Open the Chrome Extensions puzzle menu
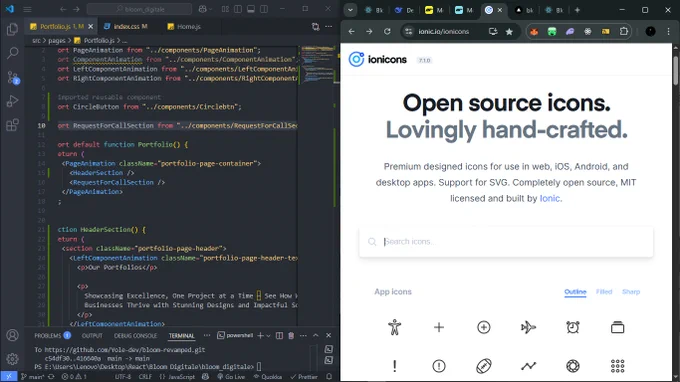Image resolution: width=680 pixels, height=382 pixels. coord(624,31)
